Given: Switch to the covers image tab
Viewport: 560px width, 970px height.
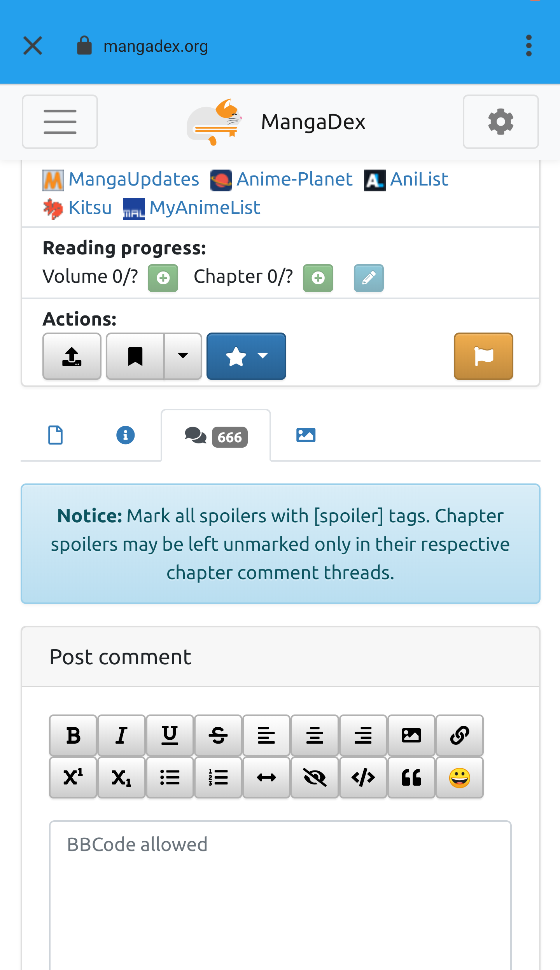Looking at the screenshot, I should [306, 435].
